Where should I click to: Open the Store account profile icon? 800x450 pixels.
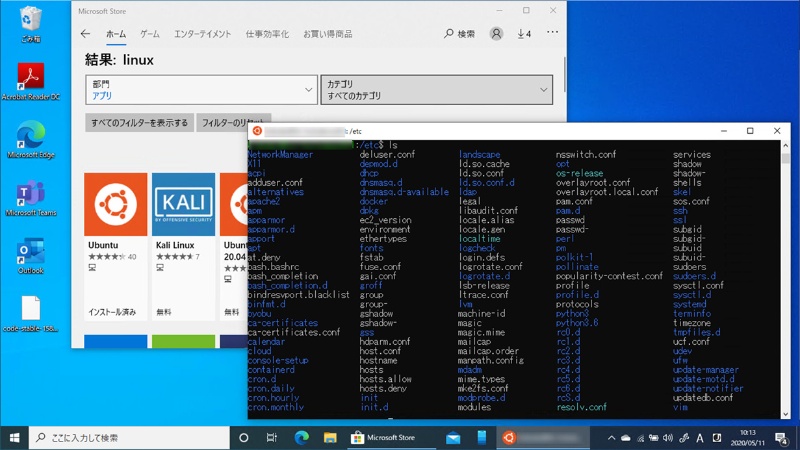pos(496,34)
